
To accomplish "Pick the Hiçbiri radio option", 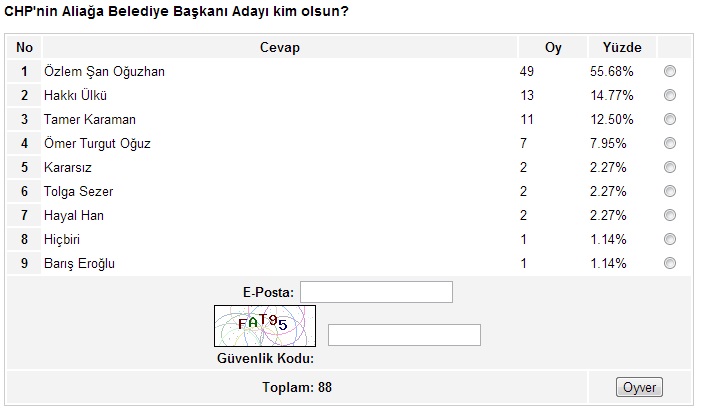I will (670, 239).
